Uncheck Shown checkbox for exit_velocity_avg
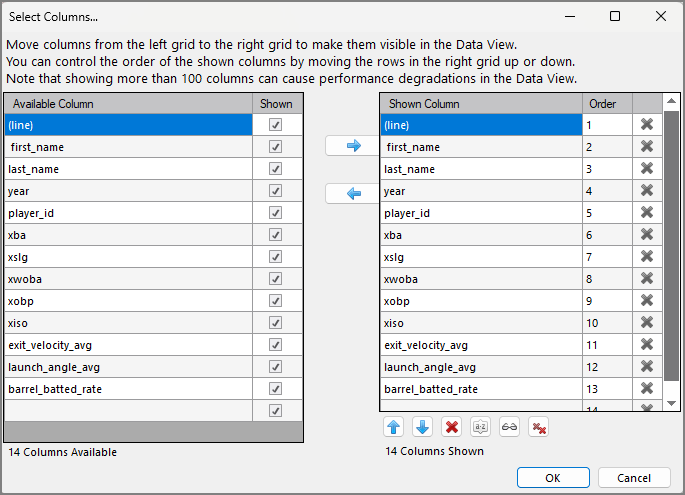685x495 pixels. [275, 345]
